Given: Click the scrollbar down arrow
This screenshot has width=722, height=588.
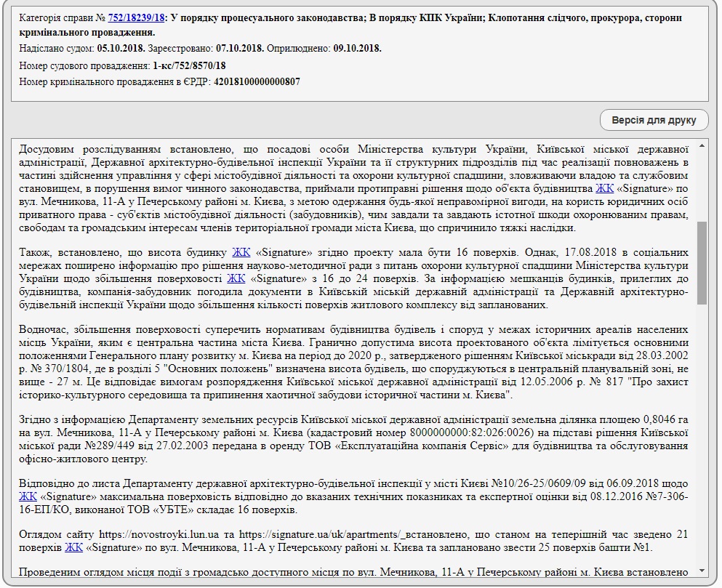Looking at the screenshot, I should click(x=702, y=570).
